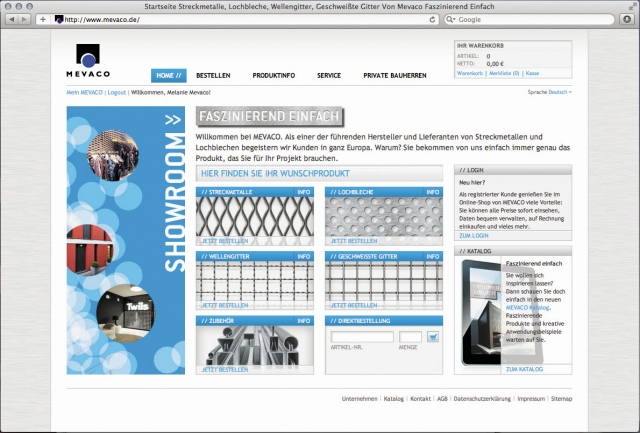
Task: Click the Streckmetalle mesh image
Action: coord(255,217)
